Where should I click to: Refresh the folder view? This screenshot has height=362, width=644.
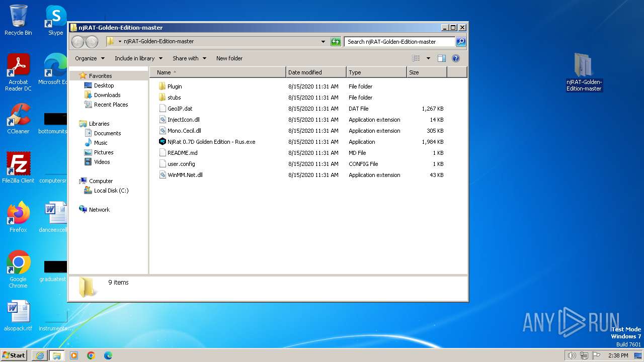pyautogui.click(x=336, y=42)
